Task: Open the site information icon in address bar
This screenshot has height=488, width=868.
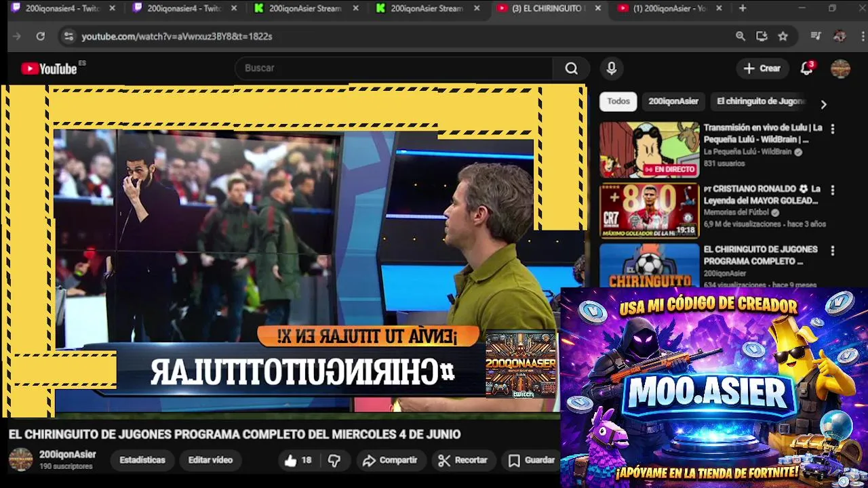Action: click(x=68, y=37)
